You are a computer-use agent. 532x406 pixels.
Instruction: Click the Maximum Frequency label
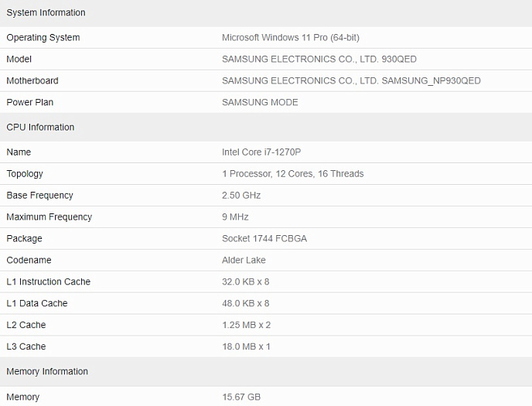point(49,217)
